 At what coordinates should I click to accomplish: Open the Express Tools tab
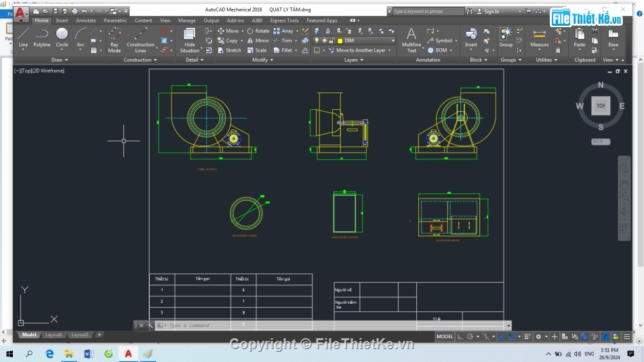pyautogui.click(x=284, y=20)
